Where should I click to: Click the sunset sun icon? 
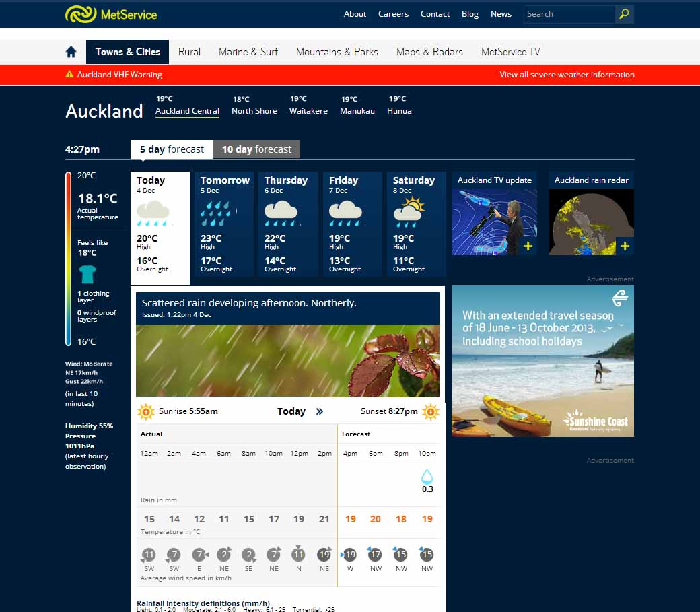(x=431, y=411)
